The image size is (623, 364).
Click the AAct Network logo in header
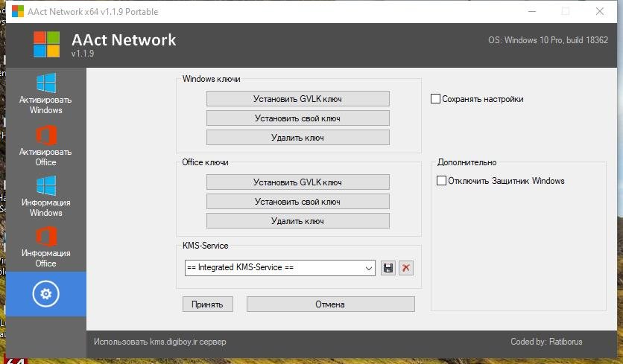pyautogui.click(x=46, y=45)
